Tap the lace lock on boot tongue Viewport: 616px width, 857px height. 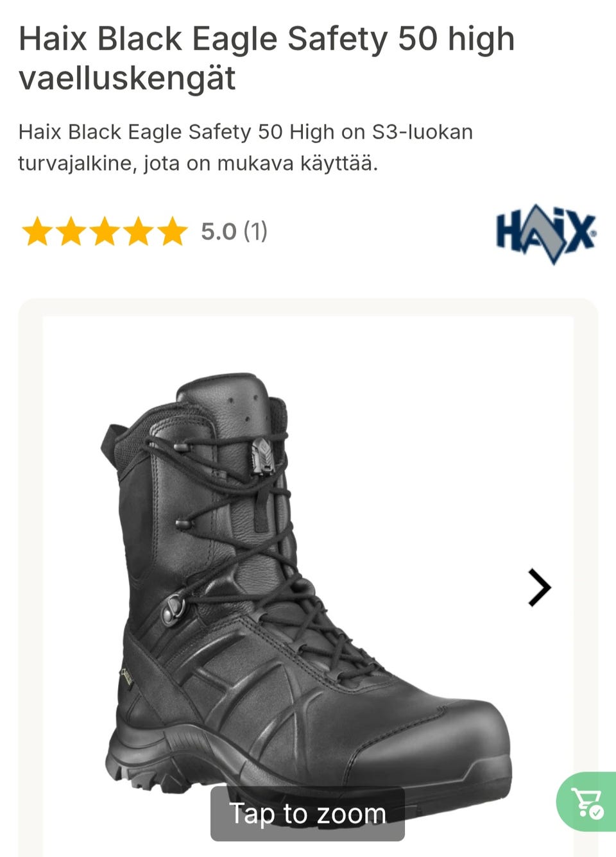[262, 456]
